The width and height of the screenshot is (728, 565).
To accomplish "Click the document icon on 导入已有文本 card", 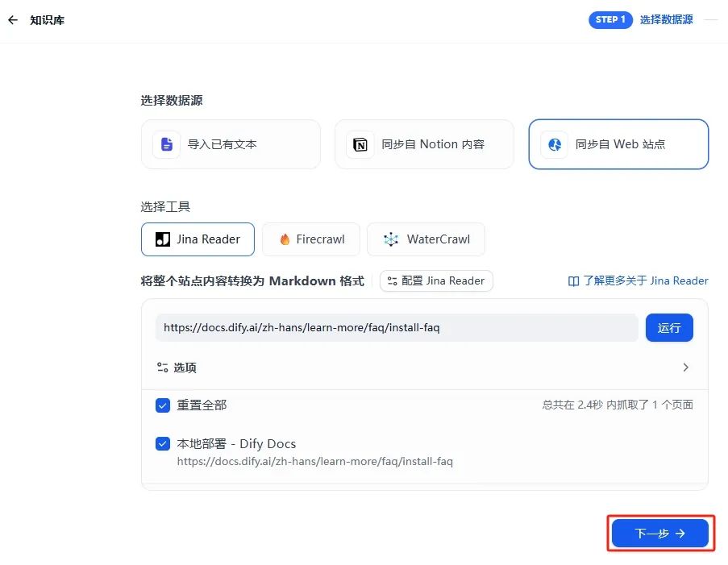I will [x=165, y=144].
